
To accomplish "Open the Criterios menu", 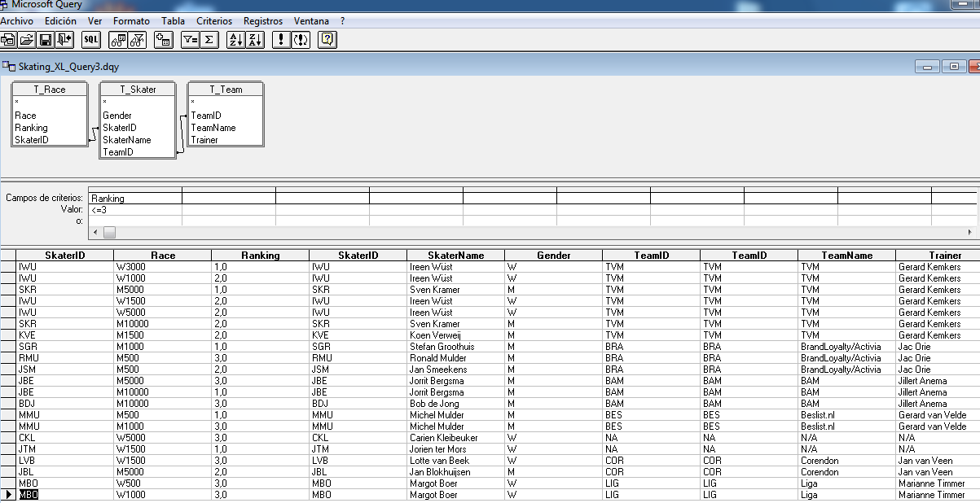I will coord(213,21).
